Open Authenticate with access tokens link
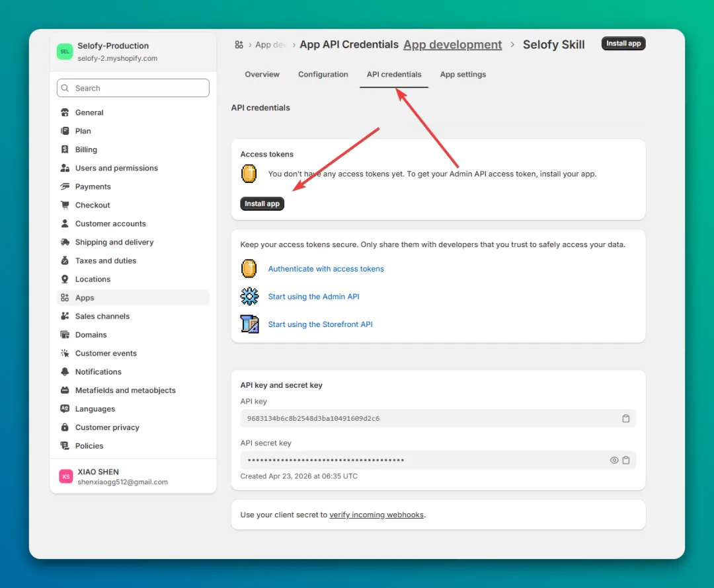Screen dimensions: 714x588 click(325, 268)
